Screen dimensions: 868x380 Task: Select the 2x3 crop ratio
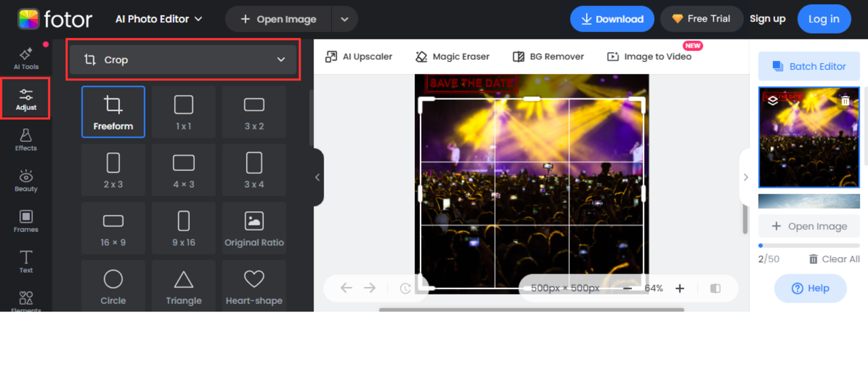click(x=113, y=170)
